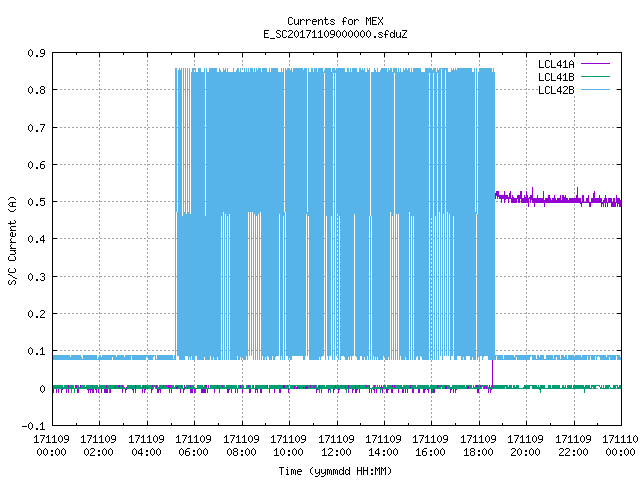The width and height of the screenshot is (640, 480).
Task: Click the LCL41A legend label
Action: point(556,64)
